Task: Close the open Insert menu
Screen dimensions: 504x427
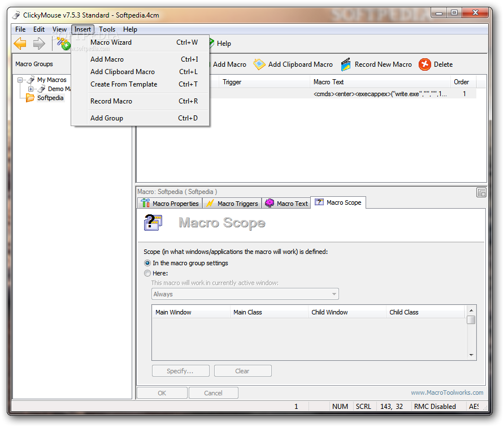Action: pyautogui.click(x=82, y=29)
